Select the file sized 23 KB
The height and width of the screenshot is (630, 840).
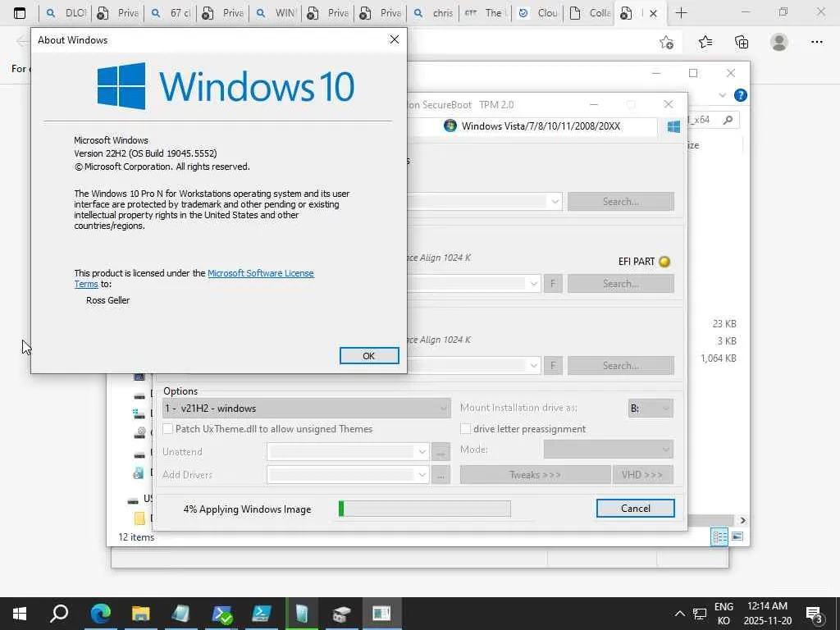[x=724, y=323]
